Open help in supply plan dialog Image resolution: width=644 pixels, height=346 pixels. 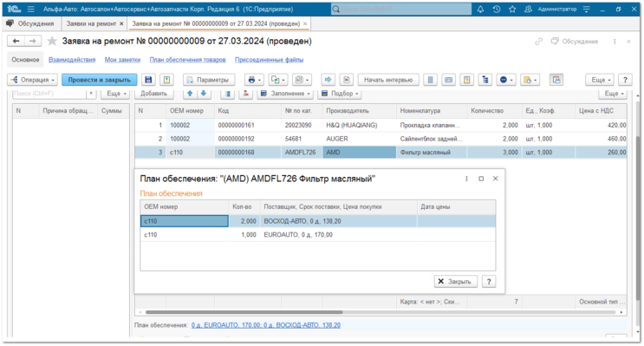coord(489,282)
